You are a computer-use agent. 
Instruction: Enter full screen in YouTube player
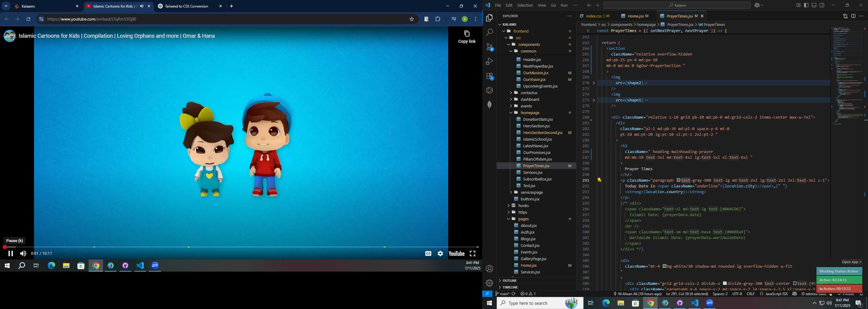[473, 254]
